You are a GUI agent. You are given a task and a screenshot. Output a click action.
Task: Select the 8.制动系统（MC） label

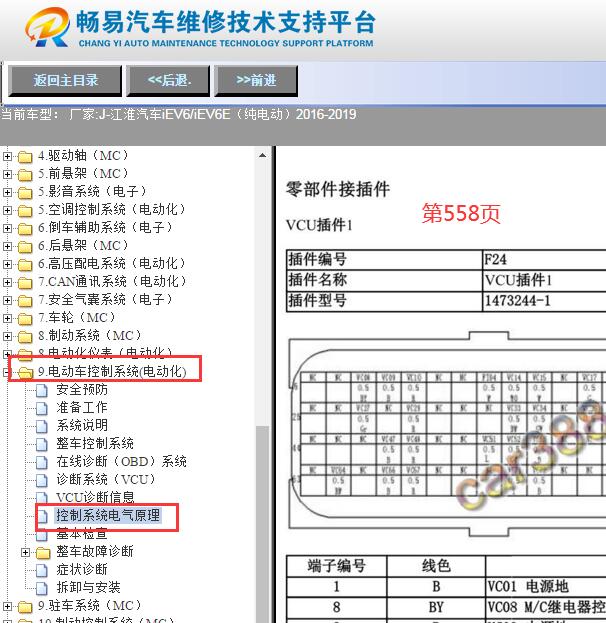point(90,335)
